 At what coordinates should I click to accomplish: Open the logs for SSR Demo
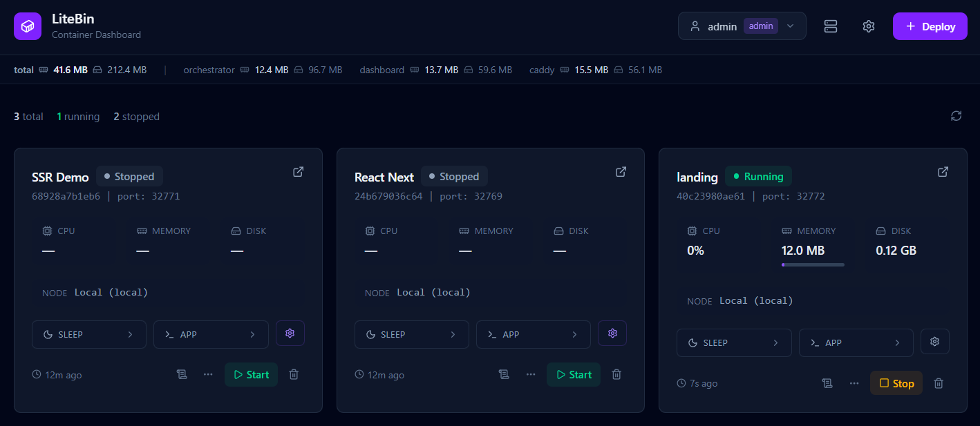pyautogui.click(x=182, y=374)
